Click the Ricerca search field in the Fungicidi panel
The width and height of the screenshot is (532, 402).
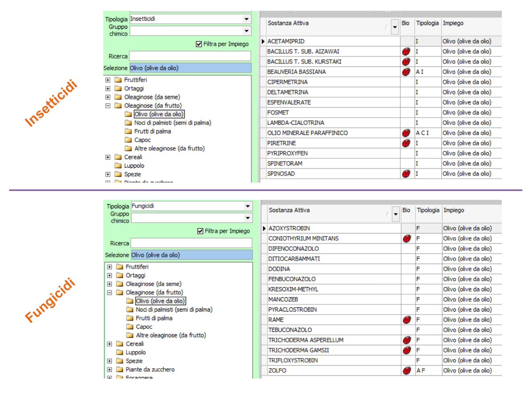[x=192, y=243]
